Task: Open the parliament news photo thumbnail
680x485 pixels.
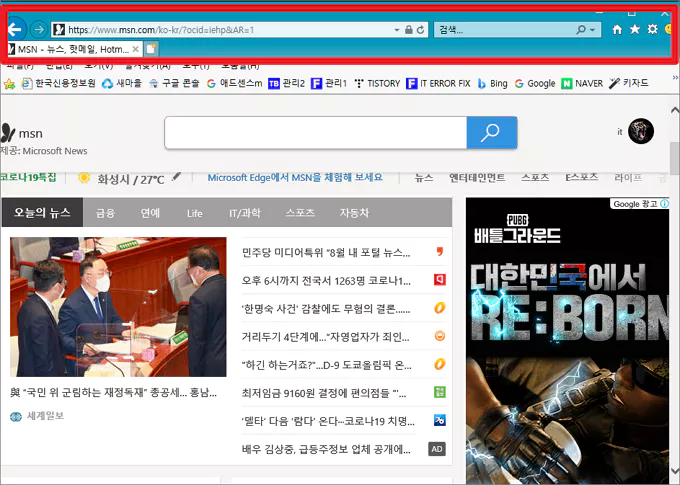Action: pos(118,307)
